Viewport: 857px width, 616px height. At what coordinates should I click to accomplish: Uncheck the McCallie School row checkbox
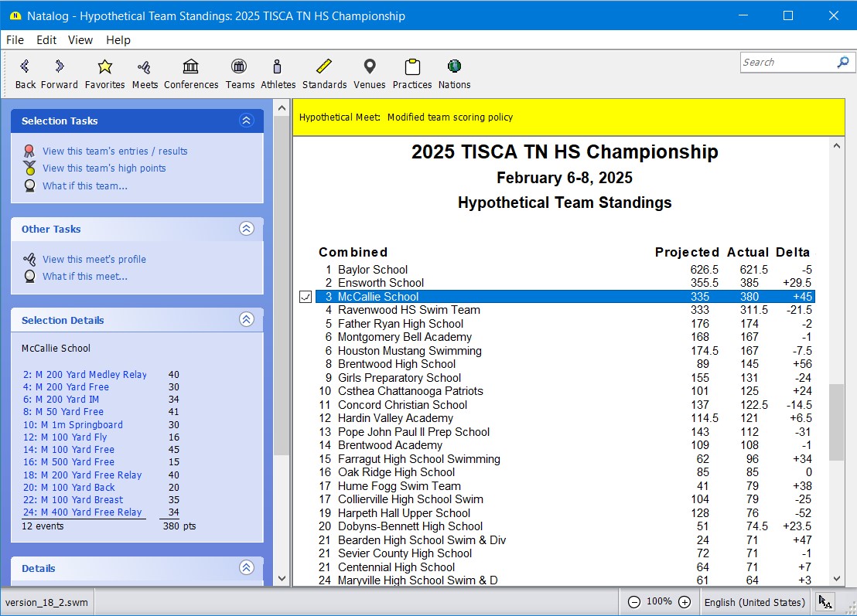tap(306, 297)
